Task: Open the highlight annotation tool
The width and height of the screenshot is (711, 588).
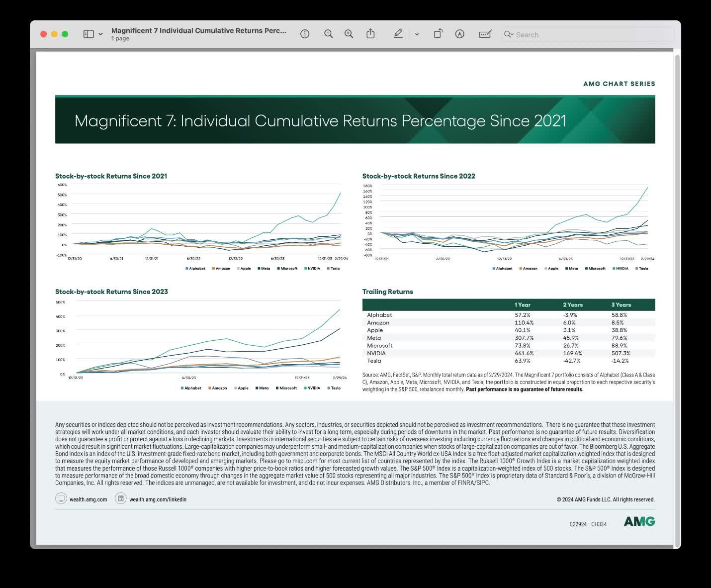Action: pos(398,33)
